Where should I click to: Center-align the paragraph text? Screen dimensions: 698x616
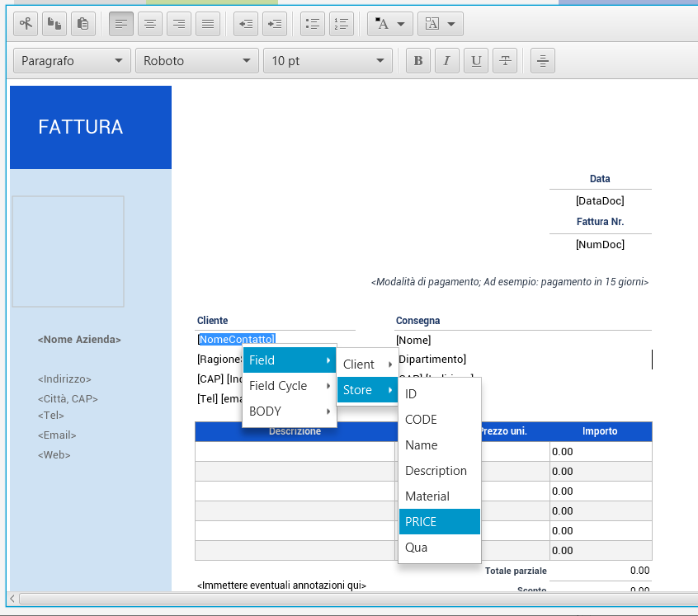point(150,24)
